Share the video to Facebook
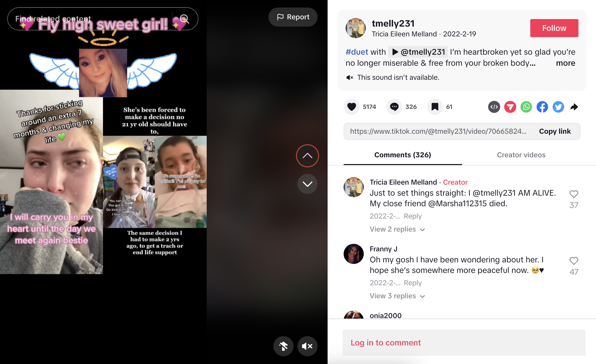596x364 pixels. click(x=542, y=107)
